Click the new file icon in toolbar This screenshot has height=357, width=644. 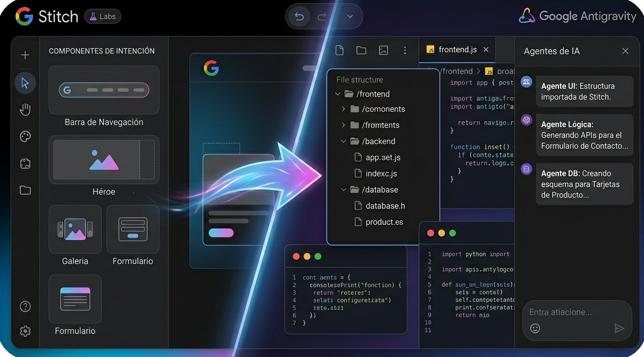(339, 50)
